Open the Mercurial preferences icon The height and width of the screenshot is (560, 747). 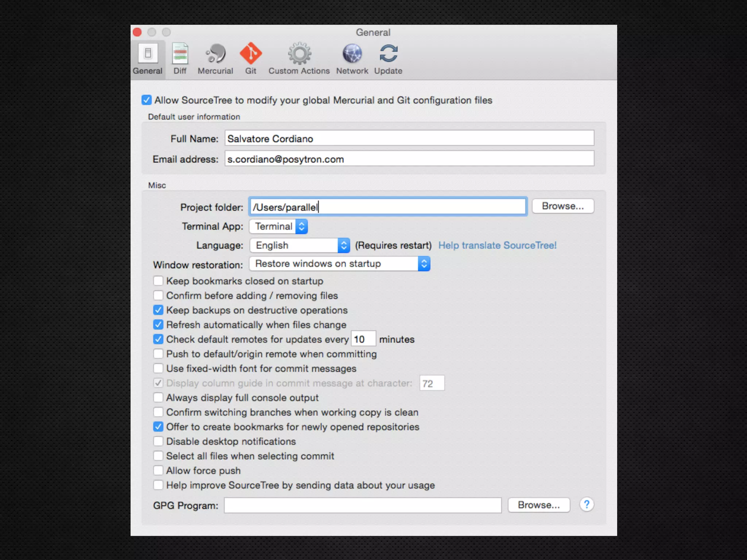pos(215,54)
